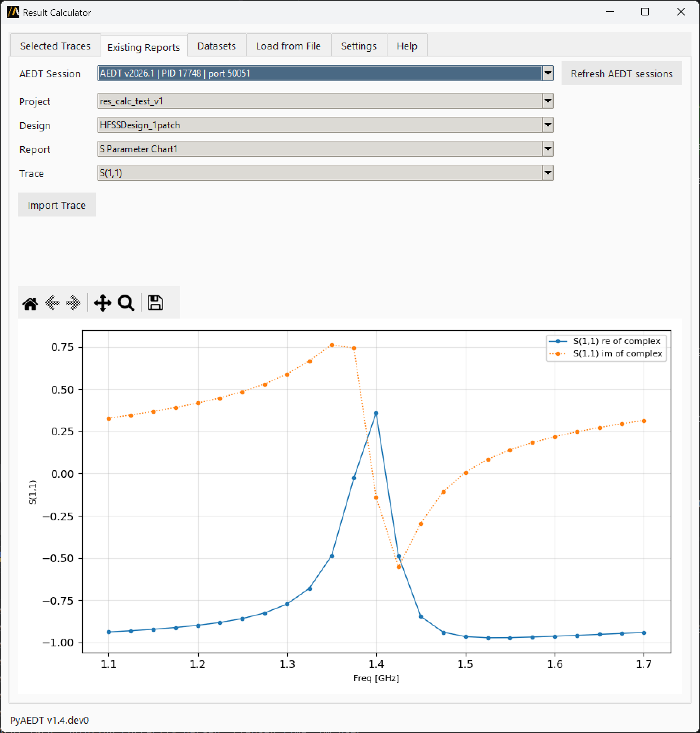This screenshot has height=733, width=700.
Task: Go back to previous plot view
Action: coord(52,303)
